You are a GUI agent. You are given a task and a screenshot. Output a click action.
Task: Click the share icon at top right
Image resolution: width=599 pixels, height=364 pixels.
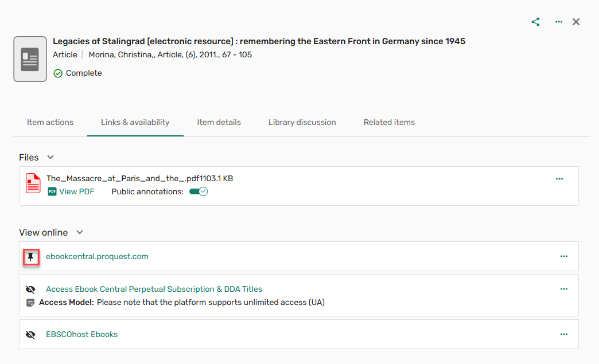[x=535, y=22]
